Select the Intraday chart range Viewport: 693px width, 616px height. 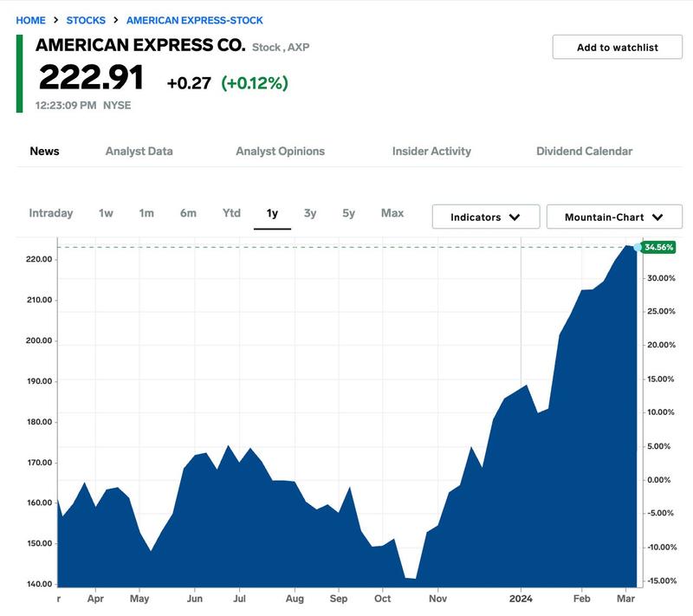tap(51, 213)
